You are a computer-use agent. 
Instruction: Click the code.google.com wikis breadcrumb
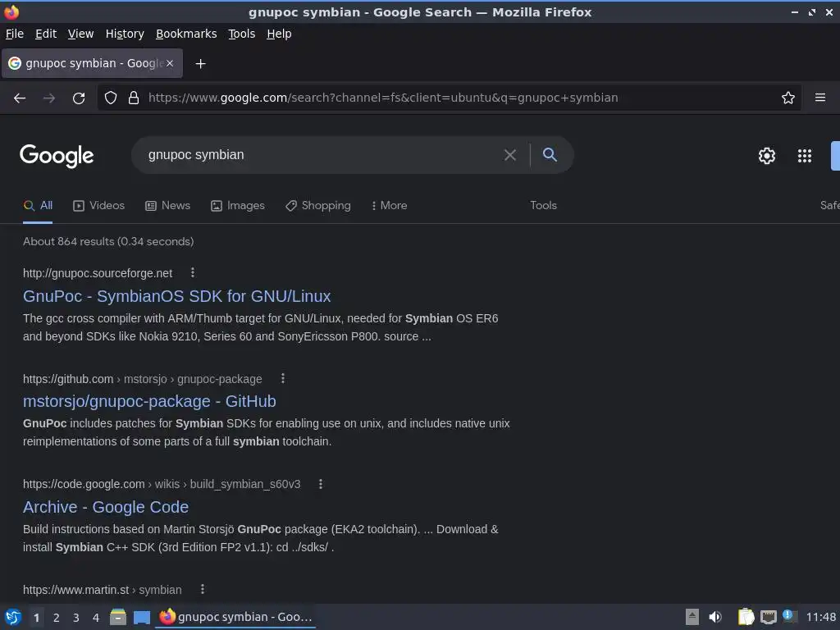162,484
